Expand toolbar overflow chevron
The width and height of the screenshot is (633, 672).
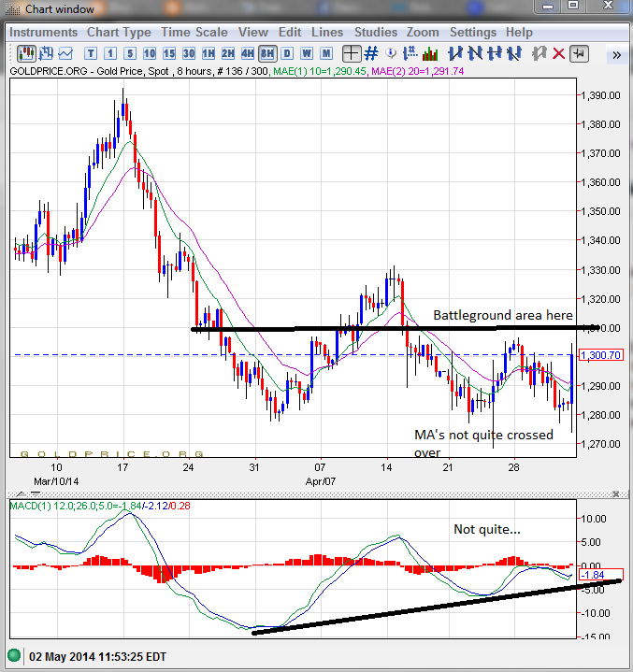click(x=617, y=55)
